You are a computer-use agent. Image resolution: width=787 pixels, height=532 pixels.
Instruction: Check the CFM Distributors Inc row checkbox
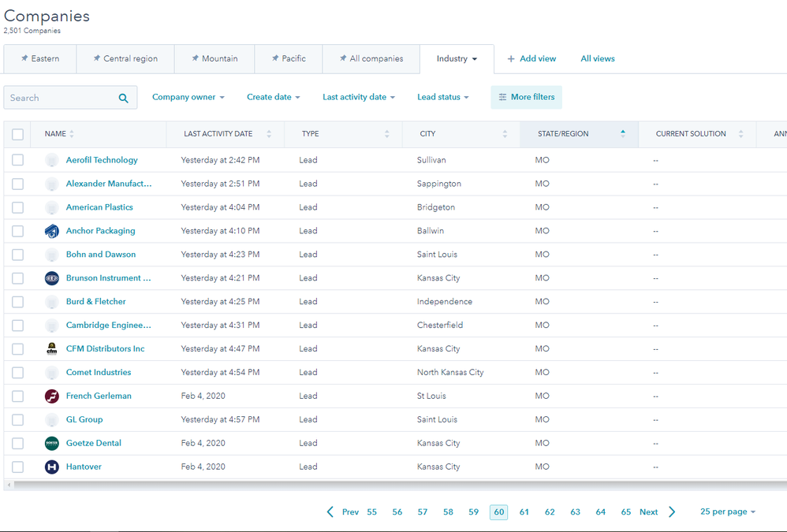17,349
